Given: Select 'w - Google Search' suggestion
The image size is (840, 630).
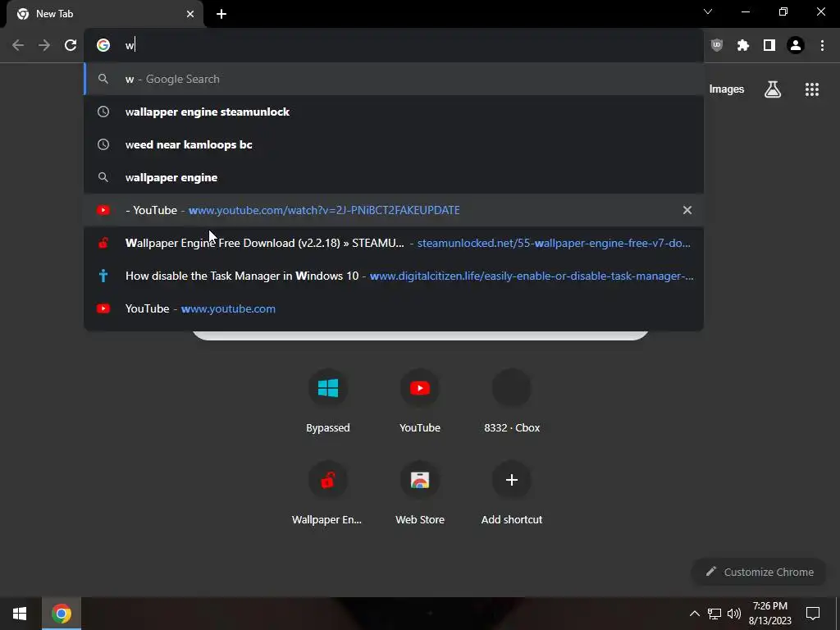Looking at the screenshot, I should click(394, 79).
